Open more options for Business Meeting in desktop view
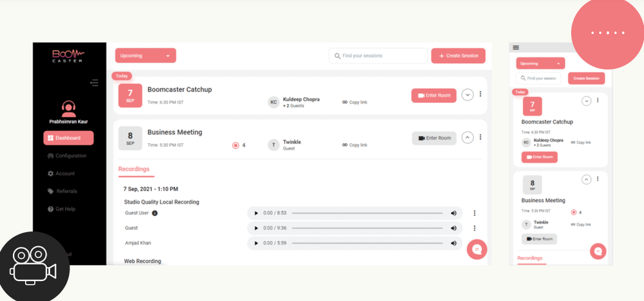 point(480,136)
